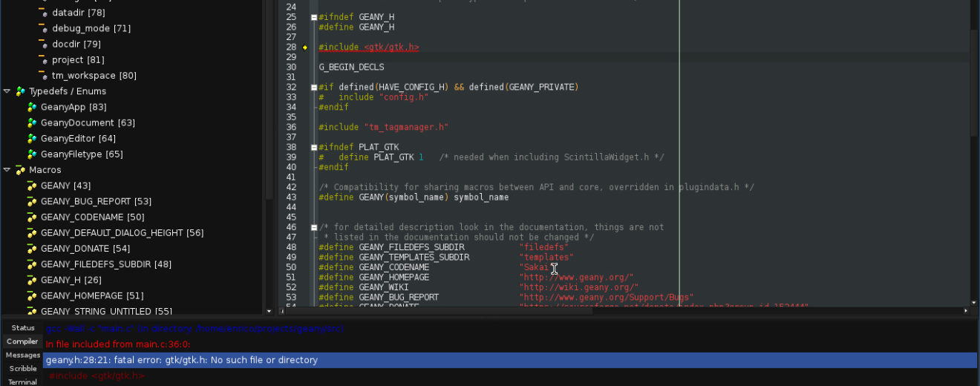Click the GeanyFiletype typedef icon
This screenshot has width=980, height=386.
(32, 154)
